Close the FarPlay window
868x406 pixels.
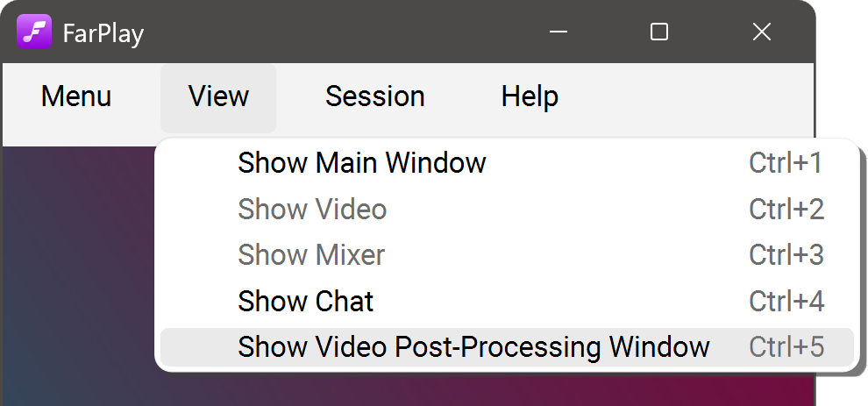(x=761, y=32)
